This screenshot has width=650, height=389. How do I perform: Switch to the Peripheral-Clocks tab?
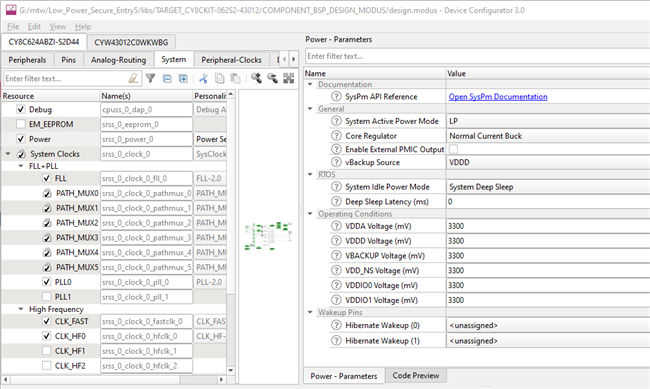(x=231, y=60)
